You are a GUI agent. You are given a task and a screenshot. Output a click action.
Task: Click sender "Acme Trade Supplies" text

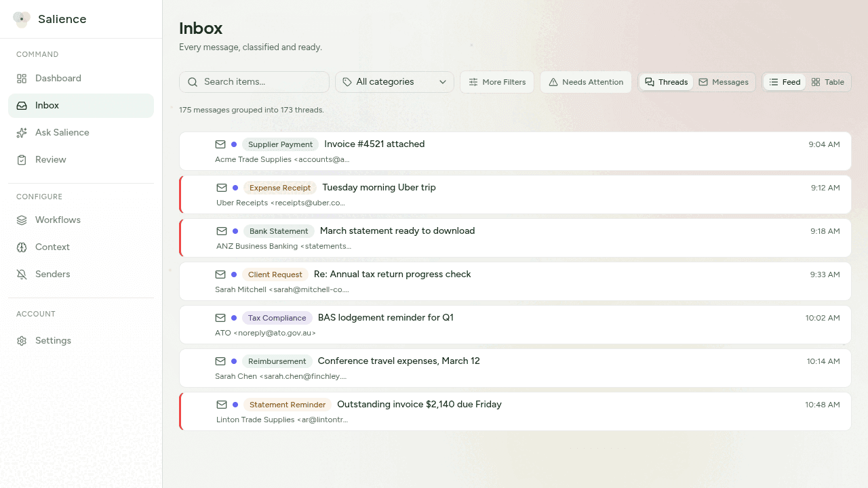pyautogui.click(x=253, y=160)
